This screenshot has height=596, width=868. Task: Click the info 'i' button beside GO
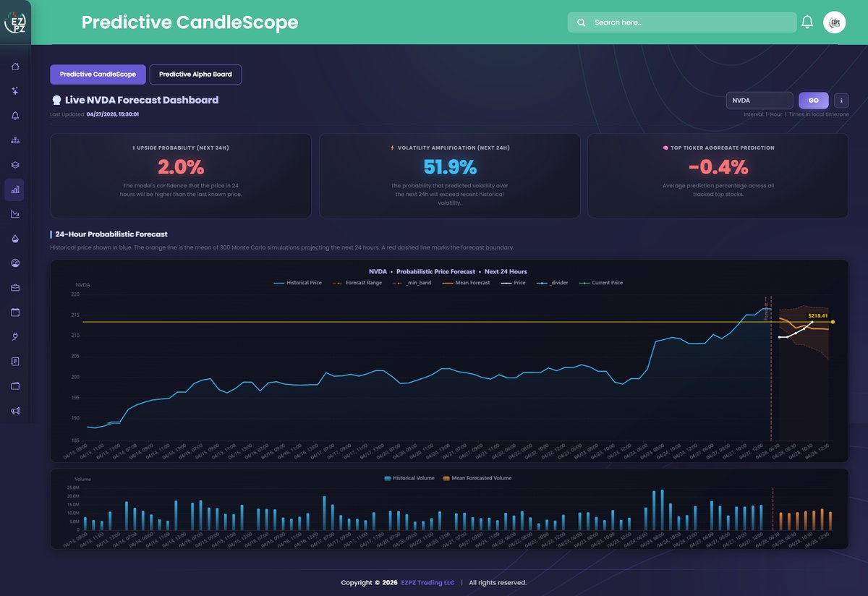841,101
